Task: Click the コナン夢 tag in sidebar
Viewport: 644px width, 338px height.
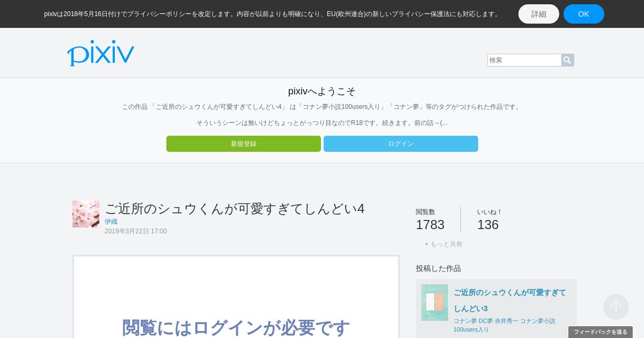Action: pos(465,321)
